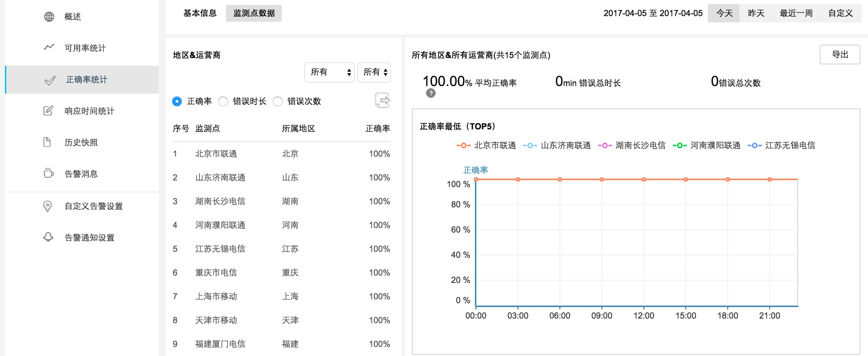Viewport: 868px width, 356px height.
Task: Click the document icon for 历史快照
Action: coord(47,142)
